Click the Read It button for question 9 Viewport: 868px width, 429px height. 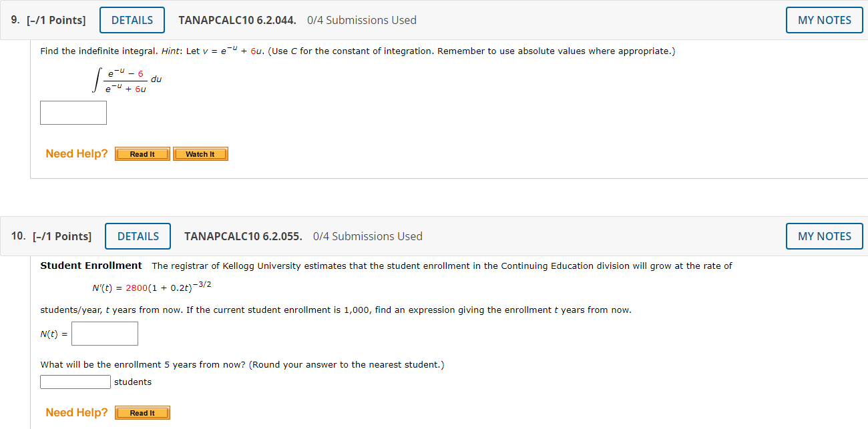[x=142, y=153]
